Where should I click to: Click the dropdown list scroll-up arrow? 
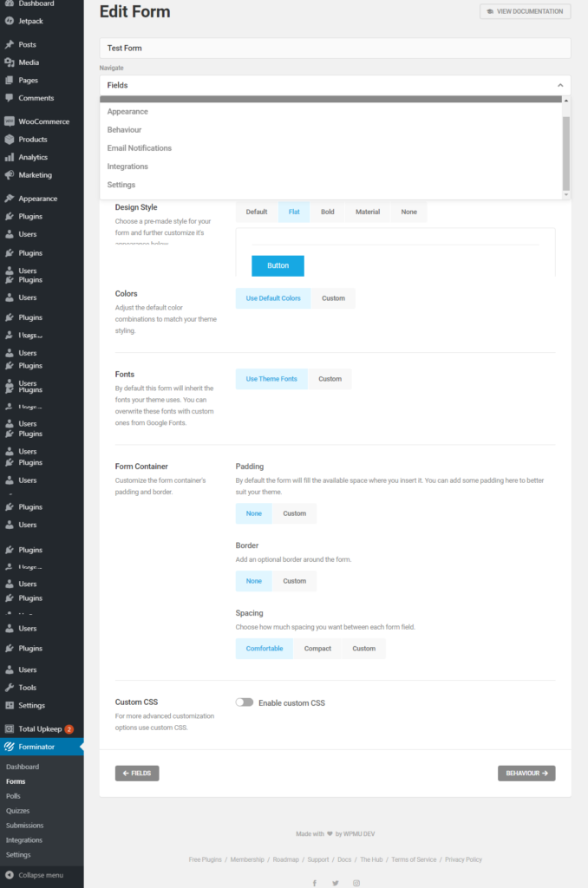coord(566,101)
